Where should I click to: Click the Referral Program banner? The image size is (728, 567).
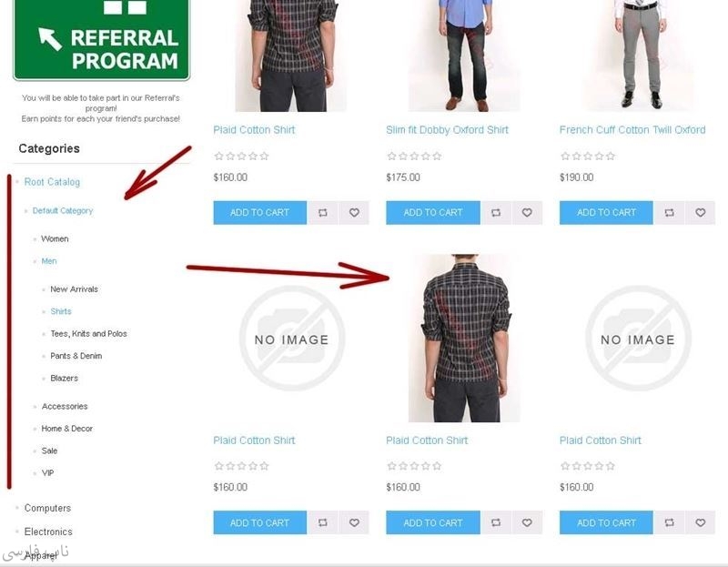click(102, 40)
